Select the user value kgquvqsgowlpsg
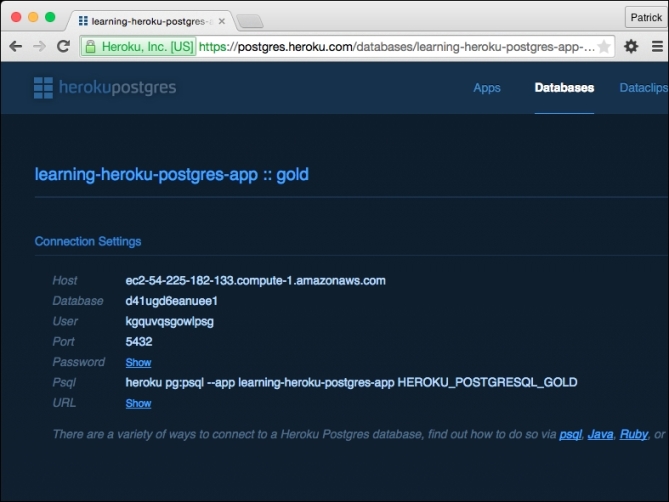This screenshot has height=502, width=669. (169, 322)
